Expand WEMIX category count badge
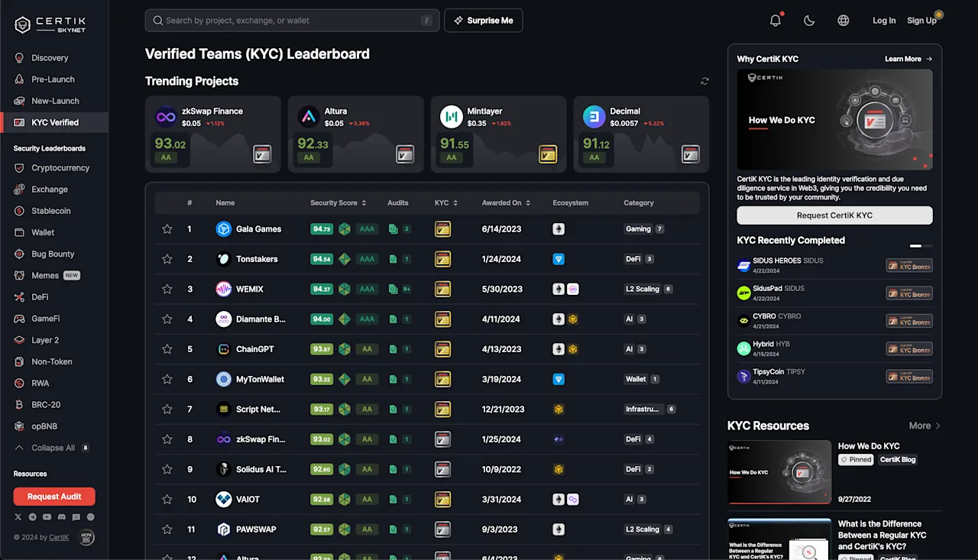This screenshot has width=978, height=560. [668, 289]
